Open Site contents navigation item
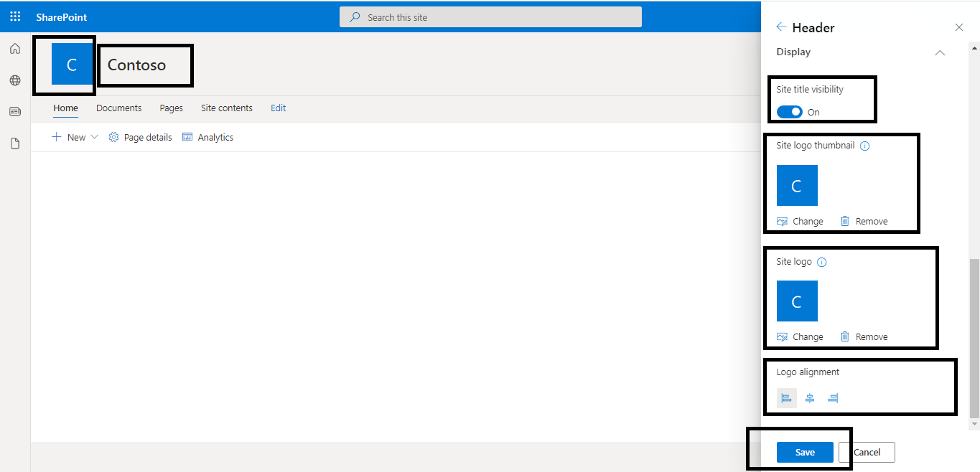This screenshot has height=472, width=980. coord(227,108)
